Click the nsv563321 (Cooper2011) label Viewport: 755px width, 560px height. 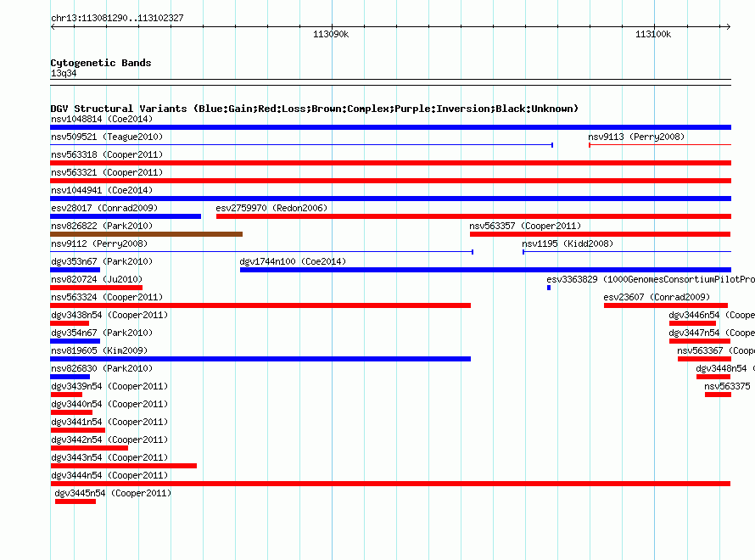[107, 172]
